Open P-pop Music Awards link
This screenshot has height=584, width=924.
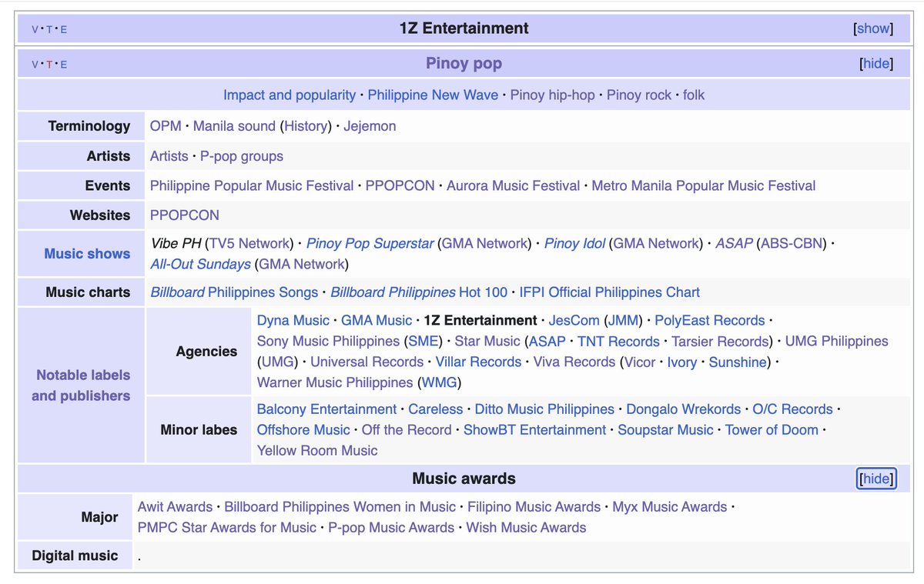coord(391,528)
